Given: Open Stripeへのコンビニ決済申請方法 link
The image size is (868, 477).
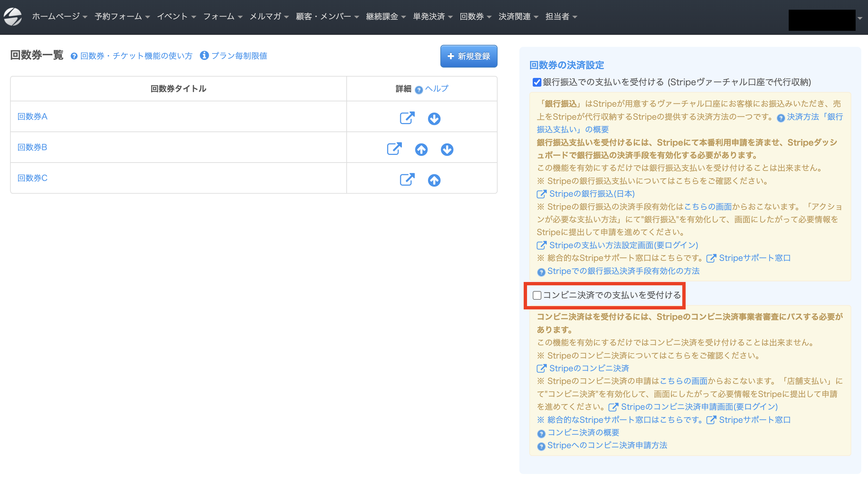Looking at the screenshot, I should pos(607,445).
